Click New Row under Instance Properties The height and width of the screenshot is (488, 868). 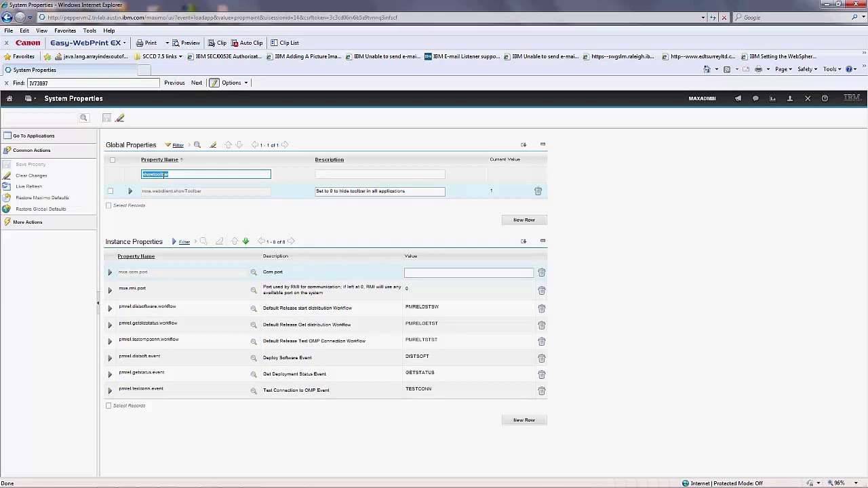click(x=524, y=420)
